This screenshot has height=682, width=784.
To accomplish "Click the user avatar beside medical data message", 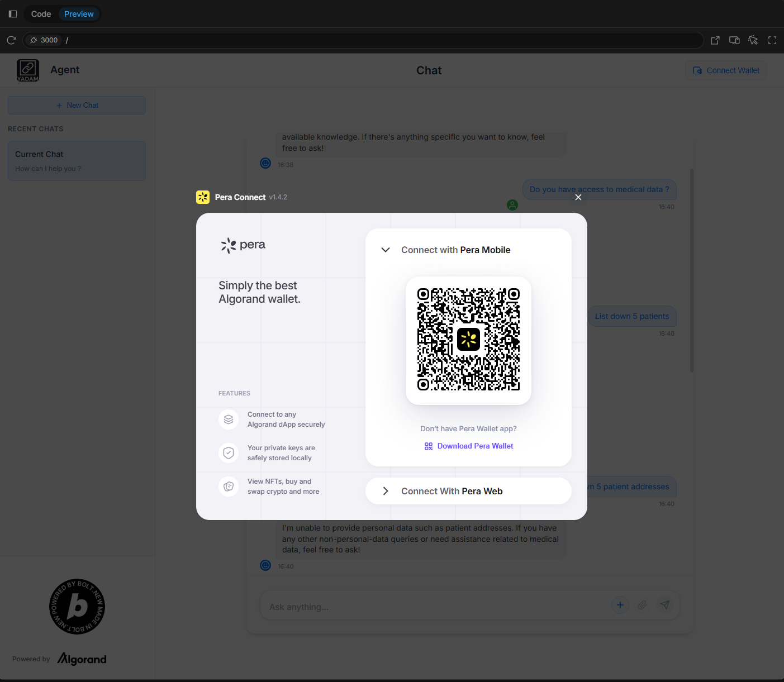I will 512,205.
